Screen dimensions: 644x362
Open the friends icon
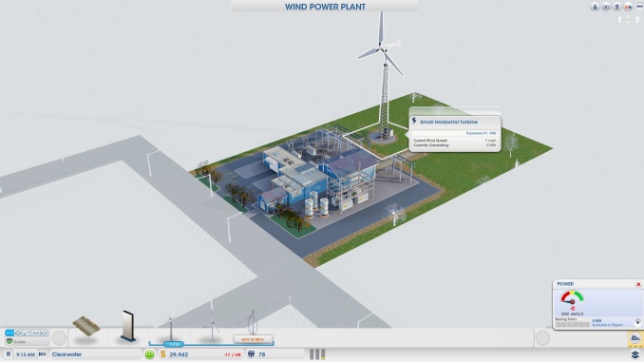pos(628,7)
